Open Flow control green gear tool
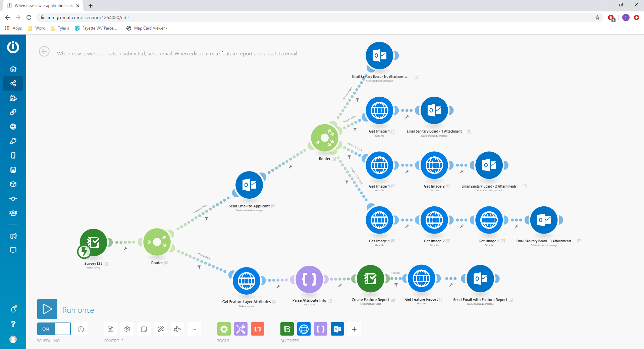This screenshot has width=644, height=349. (x=224, y=329)
